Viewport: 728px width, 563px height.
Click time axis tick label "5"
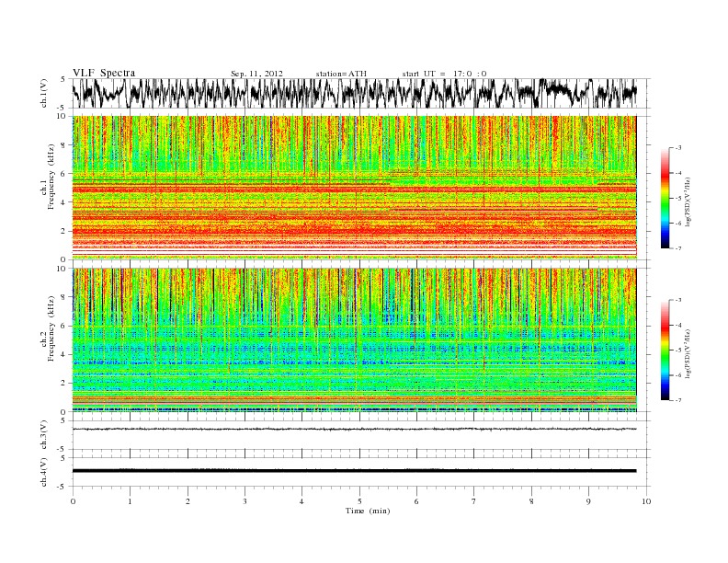[359, 501]
